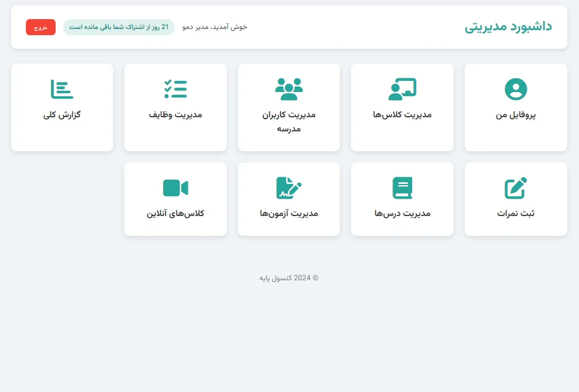Image resolution: width=579 pixels, height=392 pixels.
Task: Go to مدیریت کلاس‌ها label
Action: 402,115
